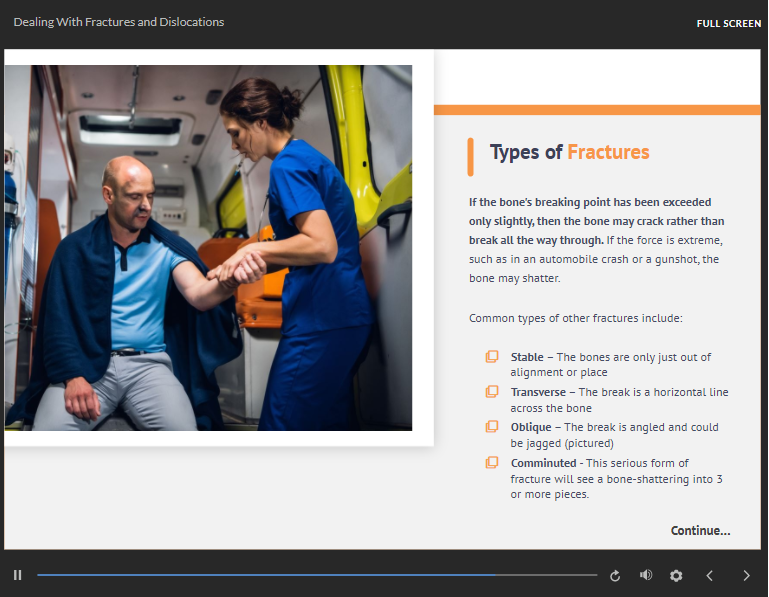Click 'Common types of other fractures include:'
769x597 pixels.
pos(576,318)
